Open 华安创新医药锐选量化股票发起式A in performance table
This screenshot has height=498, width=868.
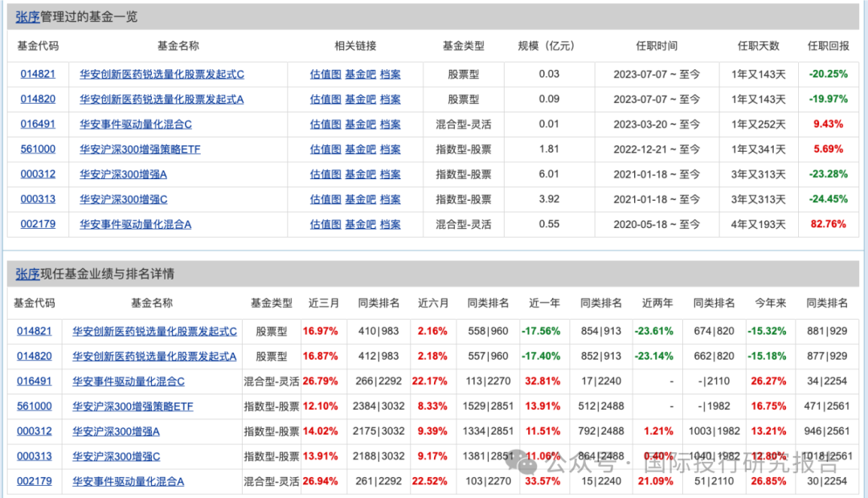coord(156,355)
